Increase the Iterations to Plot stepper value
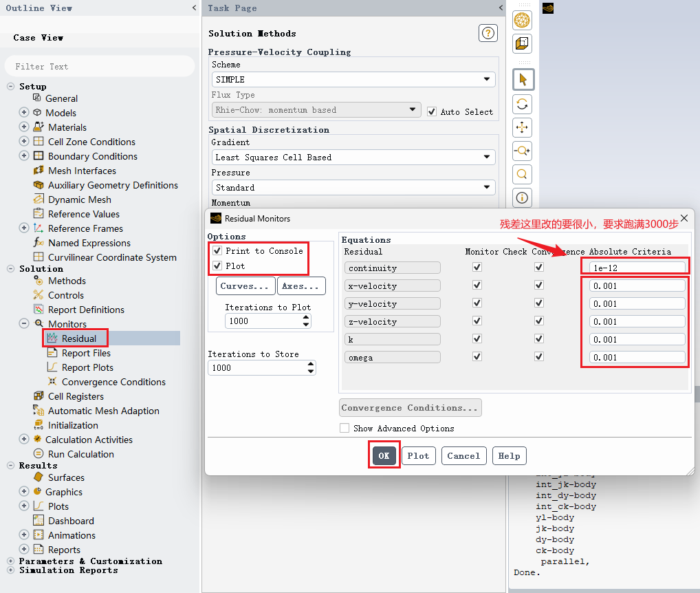This screenshot has height=593, width=700. (x=306, y=318)
